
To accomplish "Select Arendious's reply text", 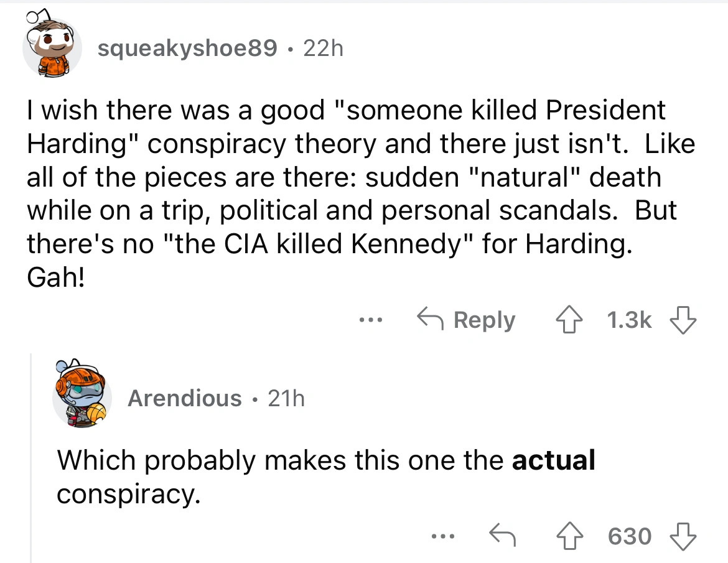I will [x=324, y=476].
